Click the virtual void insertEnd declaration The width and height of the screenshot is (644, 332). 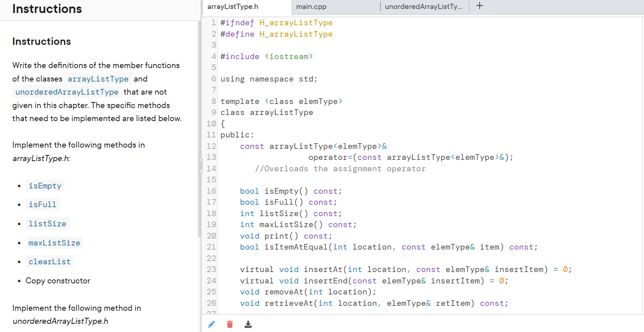(x=374, y=281)
